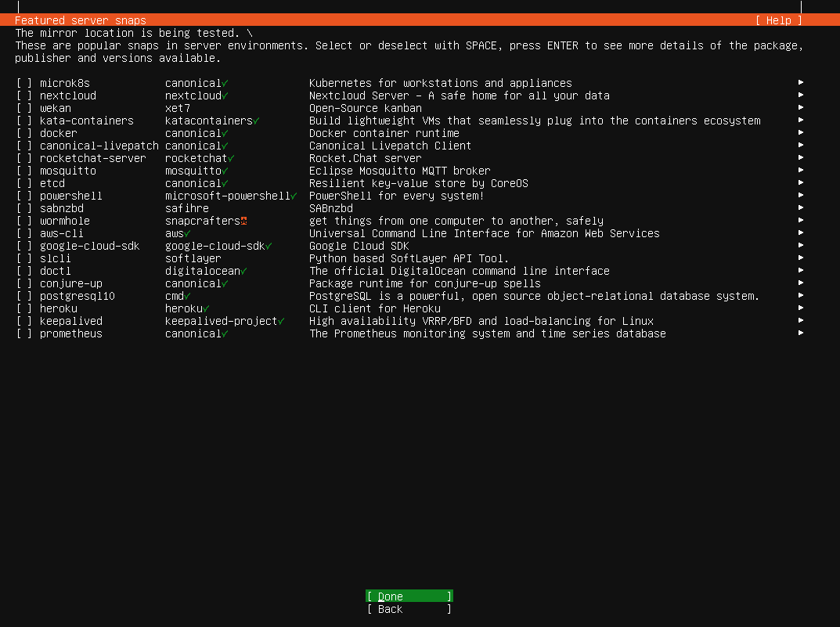
Task: Select the docker snap checkbox
Action: [x=23, y=133]
